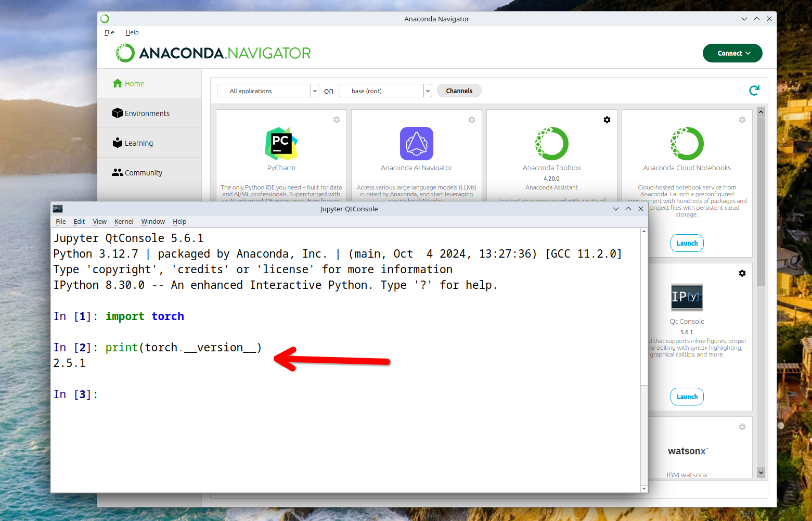Viewport: 812px width, 521px height.
Task: Open the PyCharm application icon
Action: [x=281, y=144]
